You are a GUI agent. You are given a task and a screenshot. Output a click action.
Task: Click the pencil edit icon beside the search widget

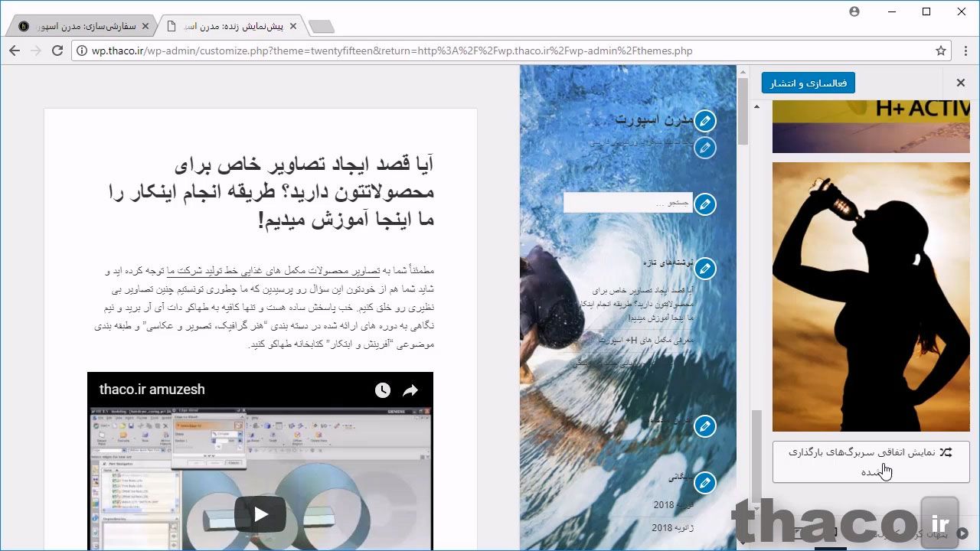tap(704, 204)
